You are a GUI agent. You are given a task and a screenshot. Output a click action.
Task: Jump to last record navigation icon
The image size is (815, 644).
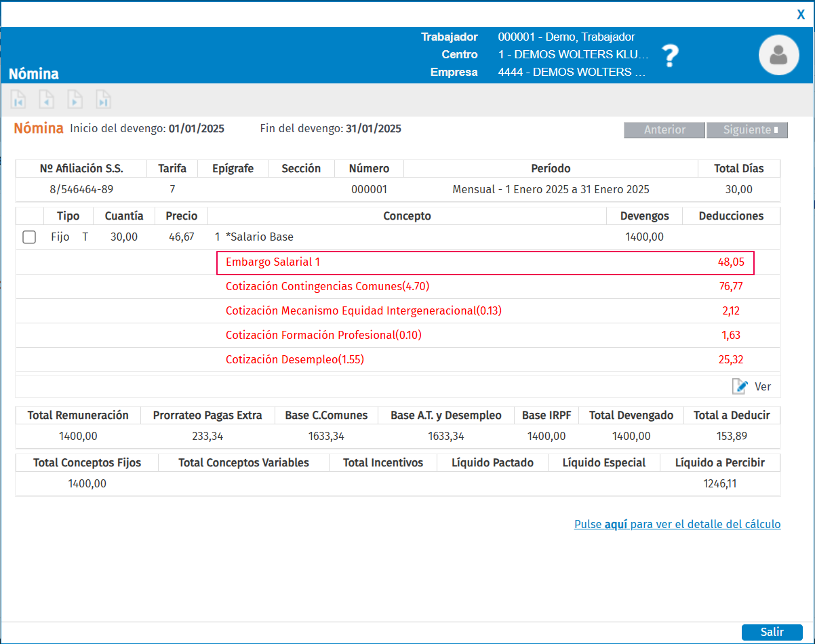point(103,100)
